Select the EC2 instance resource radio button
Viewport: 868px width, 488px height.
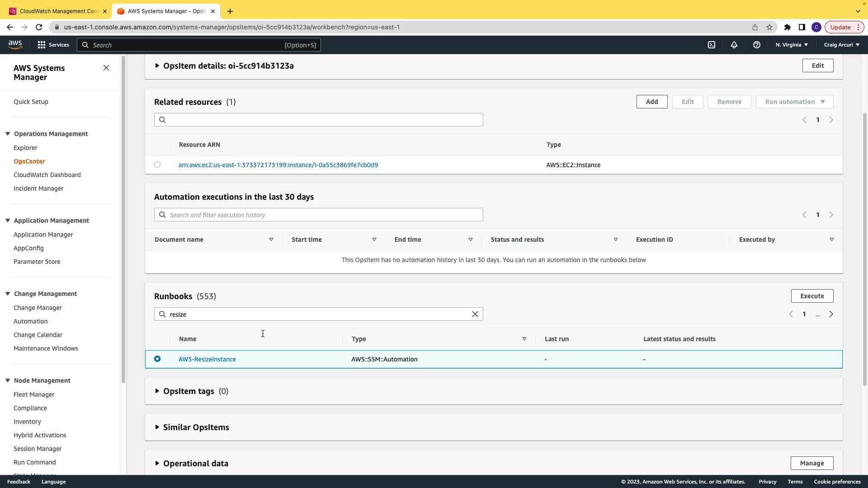click(157, 164)
